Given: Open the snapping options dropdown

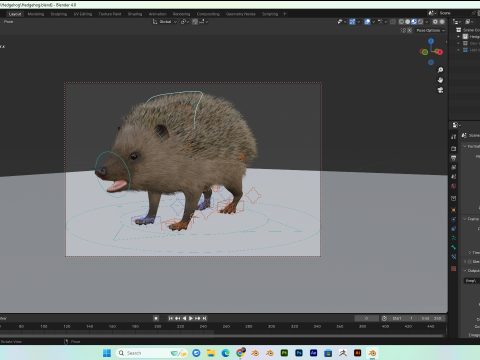Looking at the screenshot, I should tap(203, 22).
